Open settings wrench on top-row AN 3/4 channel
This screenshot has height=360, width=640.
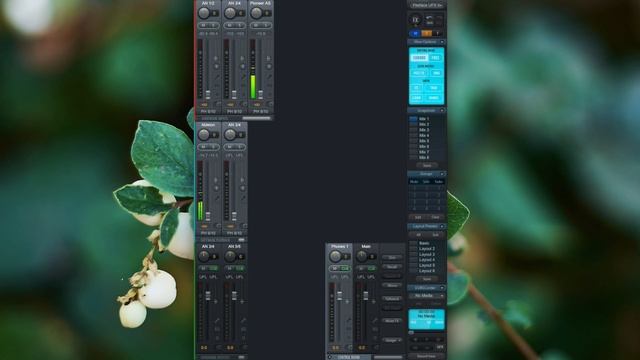pos(243,76)
